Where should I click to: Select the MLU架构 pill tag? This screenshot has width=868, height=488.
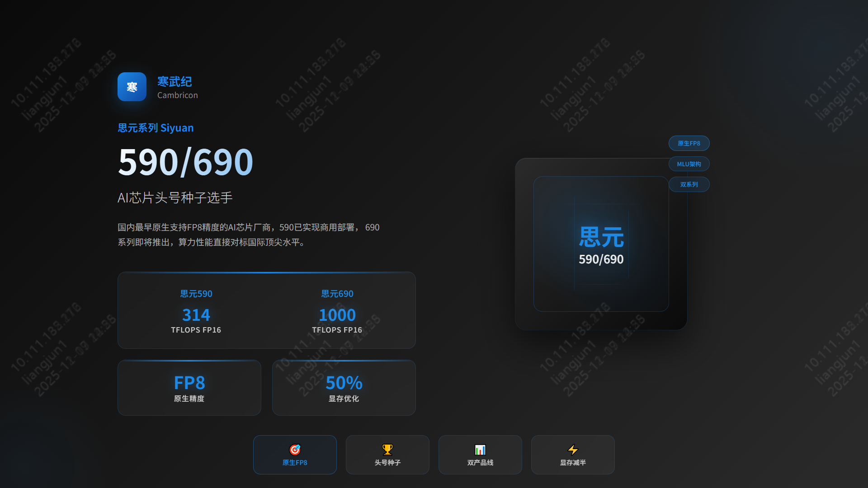pos(689,164)
